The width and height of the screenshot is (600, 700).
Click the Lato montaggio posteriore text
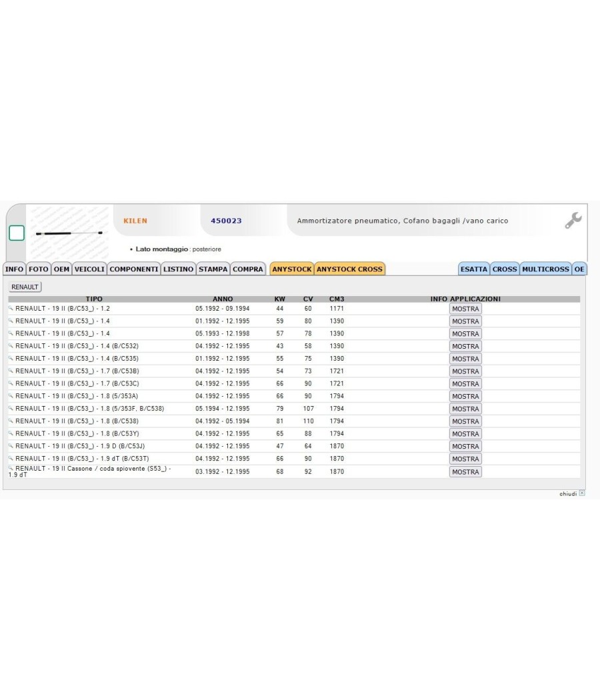pos(178,249)
